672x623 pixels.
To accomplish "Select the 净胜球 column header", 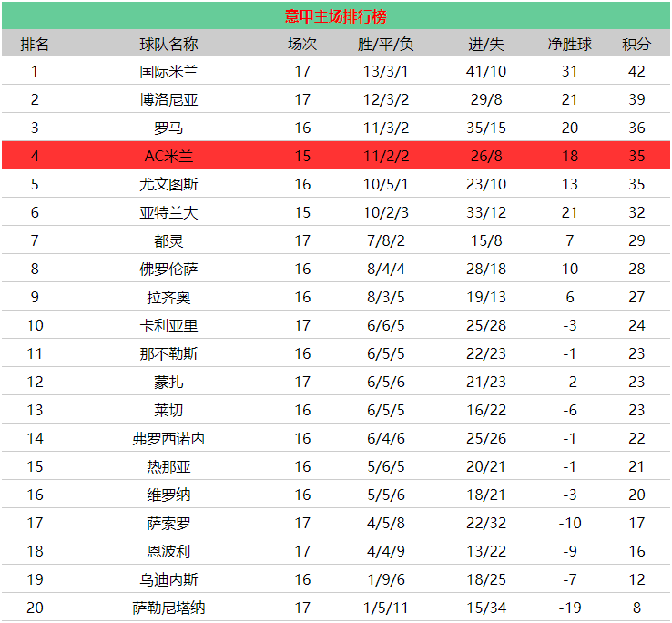I will pos(569,45).
